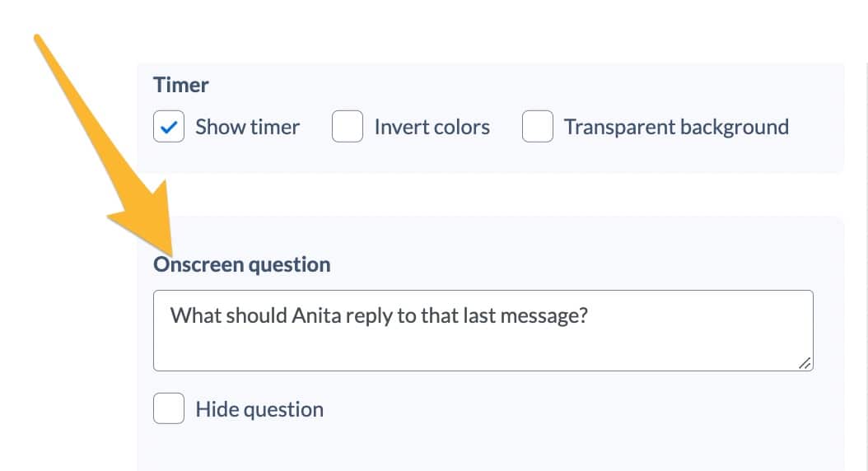The width and height of the screenshot is (868, 471).
Task: Click the "Timer" section heading
Action: (181, 86)
